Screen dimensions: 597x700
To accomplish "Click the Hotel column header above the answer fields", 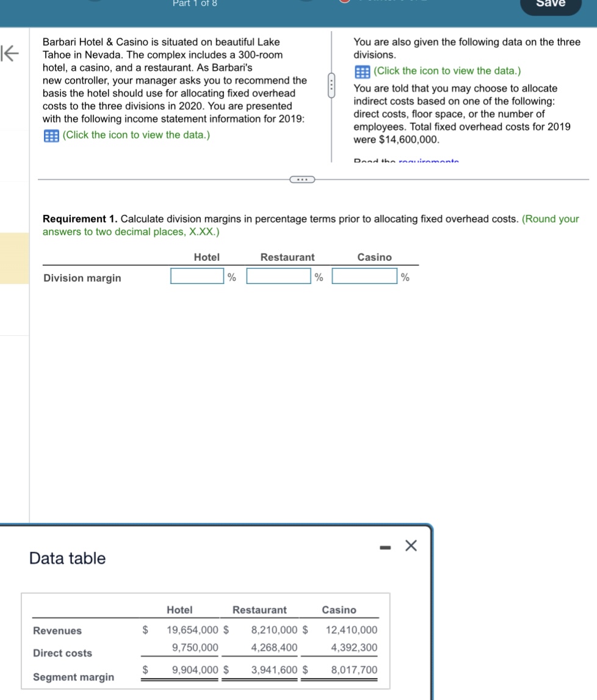I will [x=206, y=257].
